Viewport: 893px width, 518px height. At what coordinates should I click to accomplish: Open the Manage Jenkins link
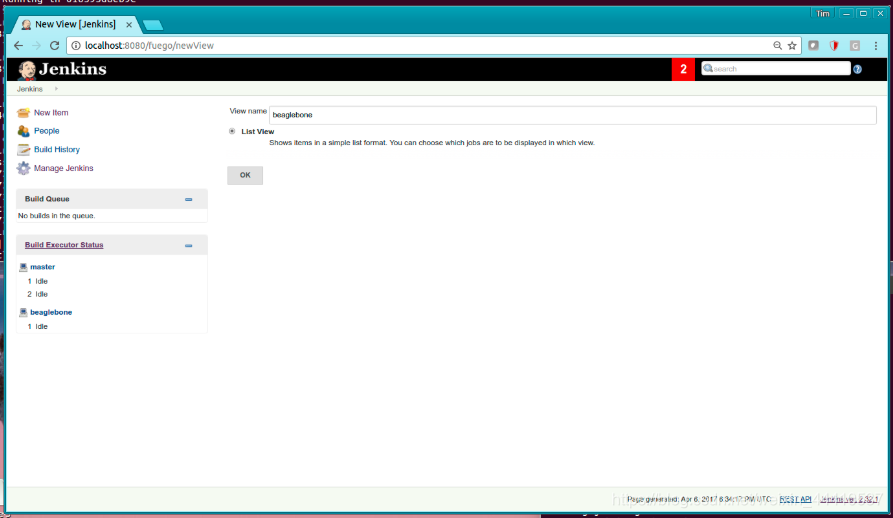pyautogui.click(x=64, y=168)
